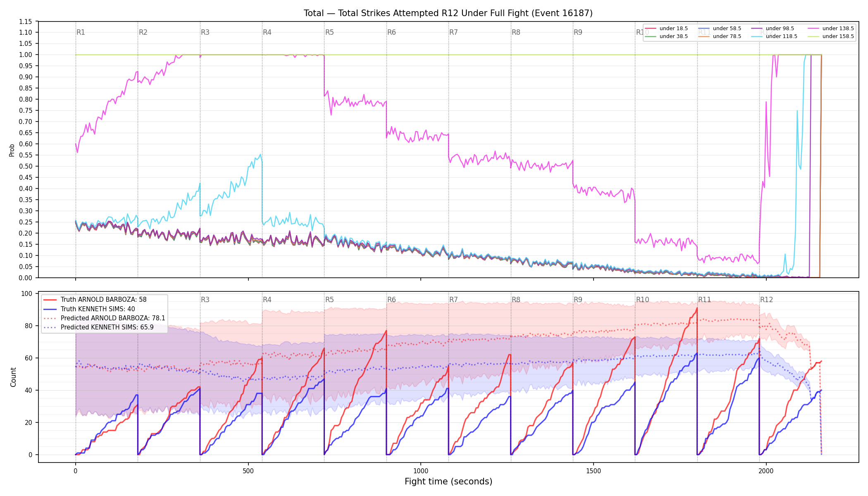Click the cyan line swatch for under 118.5
Image resolution: width=868 pixels, height=496 pixels.
coord(757,36)
